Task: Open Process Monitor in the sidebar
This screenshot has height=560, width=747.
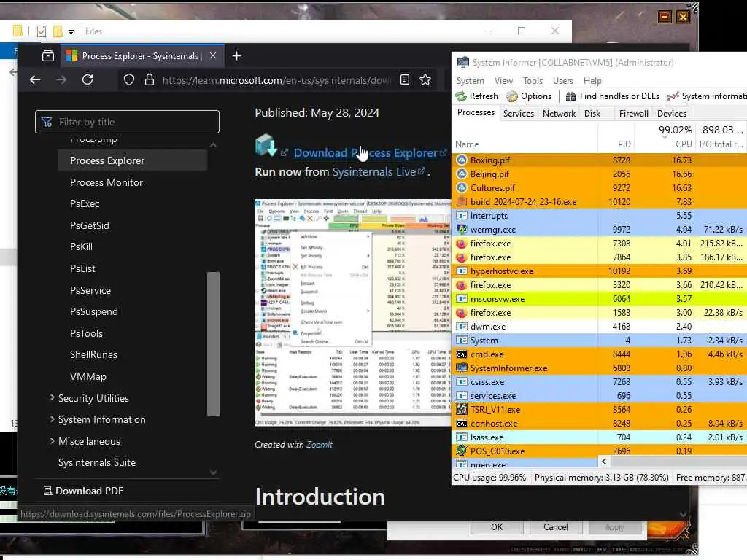Action: (107, 182)
